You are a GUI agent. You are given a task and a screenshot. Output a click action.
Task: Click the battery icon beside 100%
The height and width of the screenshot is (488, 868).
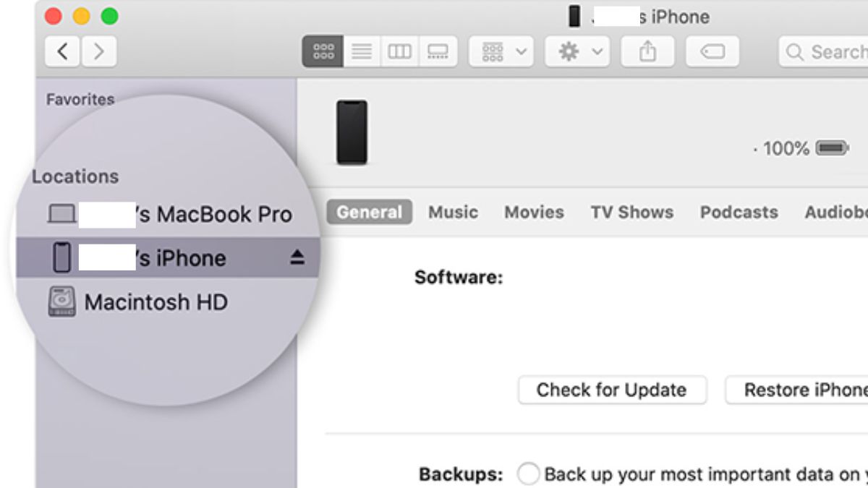832,148
